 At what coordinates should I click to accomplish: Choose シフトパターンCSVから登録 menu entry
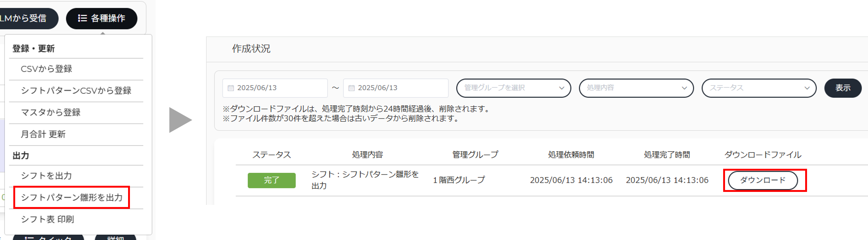(76, 91)
